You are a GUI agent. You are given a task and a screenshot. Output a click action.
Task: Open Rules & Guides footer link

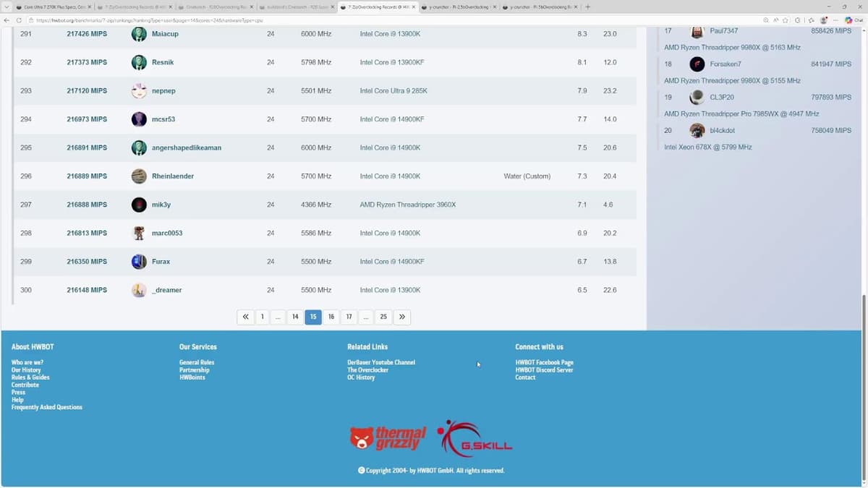[x=30, y=377]
